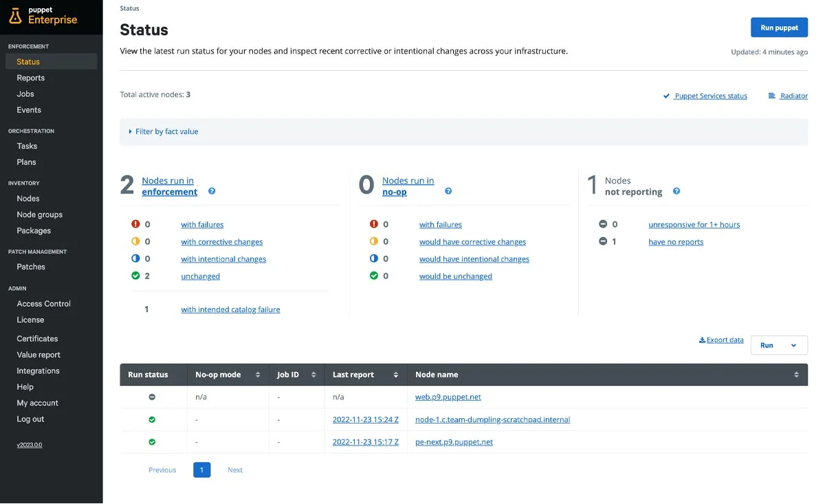Open help icon beside Nodes run in no-op
Screen dimensions: 825x504
point(448,191)
